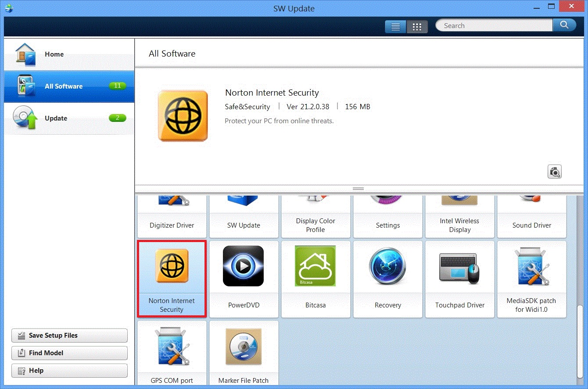Select the Recovery tile
Screen dimensions: 588x389
[388, 279]
